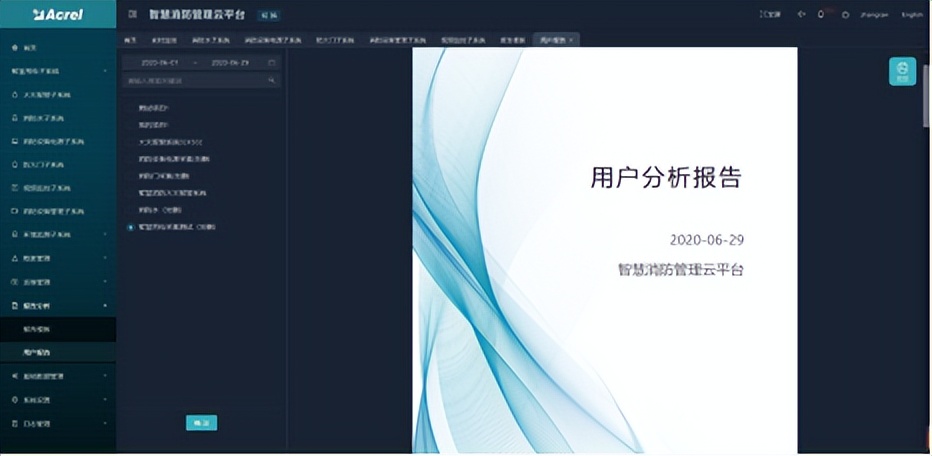Click the 运维管理 sidebar icon
Viewport: 932px width, 456px height.
(x=15, y=281)
